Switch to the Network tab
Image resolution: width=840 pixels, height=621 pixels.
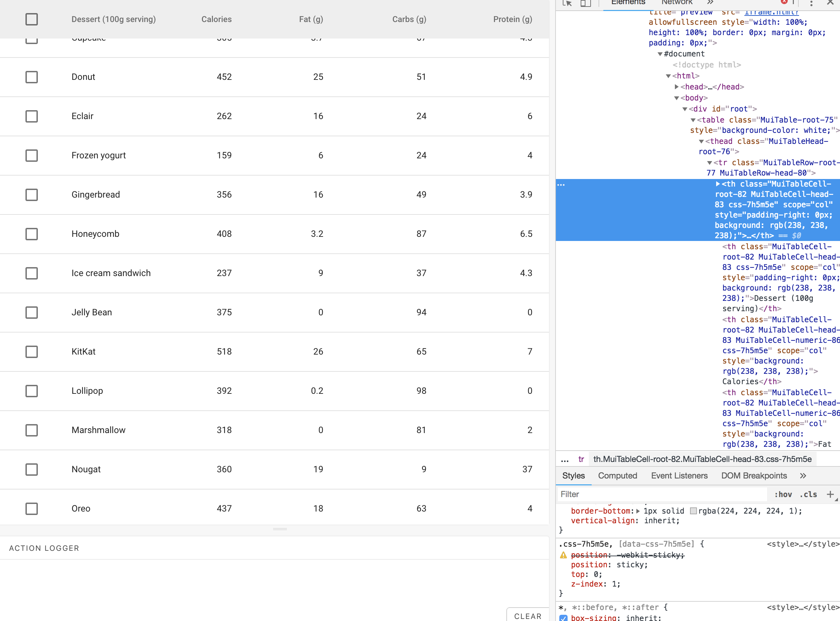[x=677, y=2]
